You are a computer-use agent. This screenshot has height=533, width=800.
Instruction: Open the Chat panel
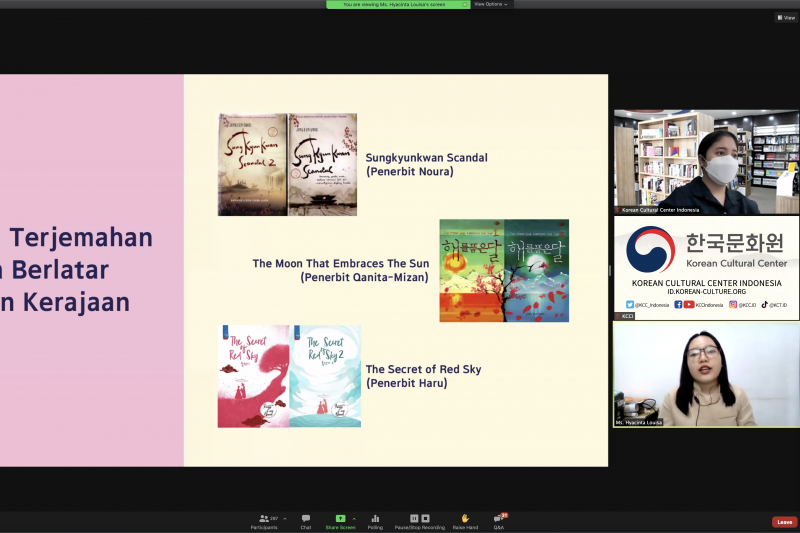[x=306, y=521]
